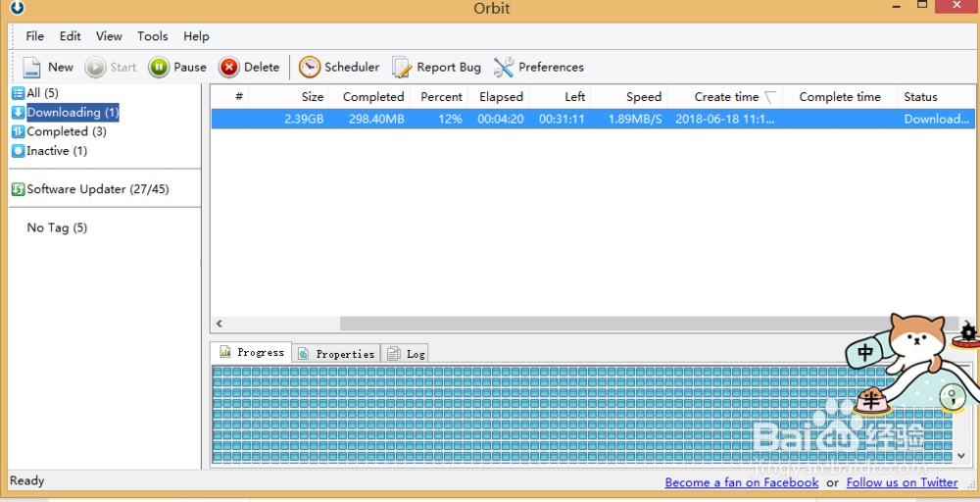Click the Create time sort arrow
980x502 pixels.
pos(770,97)
